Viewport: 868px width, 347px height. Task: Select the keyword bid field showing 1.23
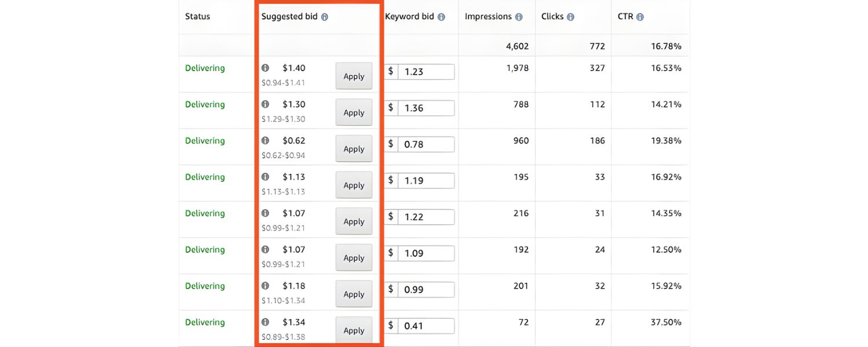(x=426, y=72)
